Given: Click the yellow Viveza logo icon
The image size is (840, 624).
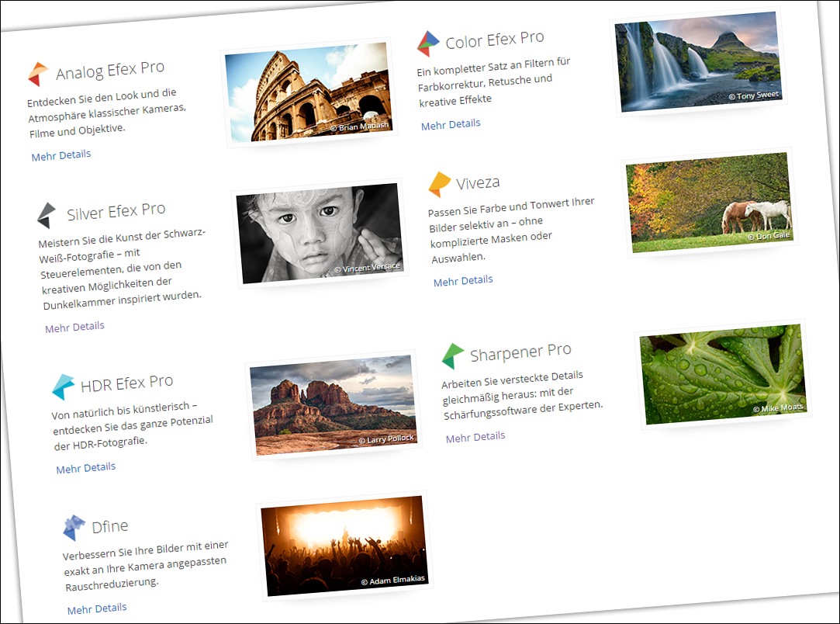Looking at the screenshot, I should pyautogui.click(x=439, y=185).
